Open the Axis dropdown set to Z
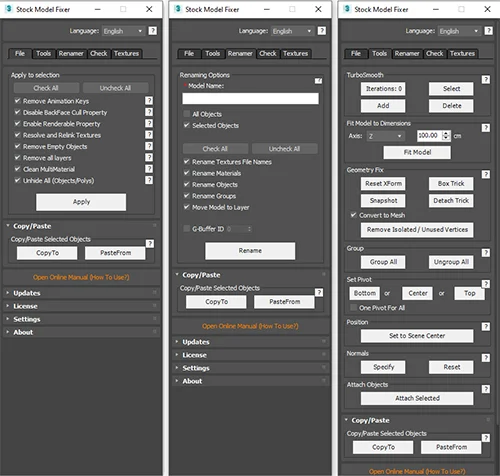This screenshot has height=476, width=500. [385, 136]
